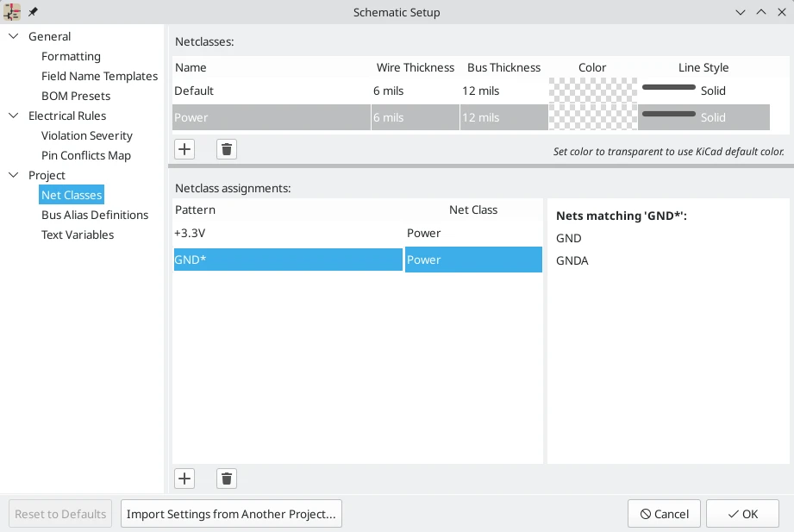Screen dimensions: 794x532
Task: Add a new netclass with plus button
Action: (184, 149)
